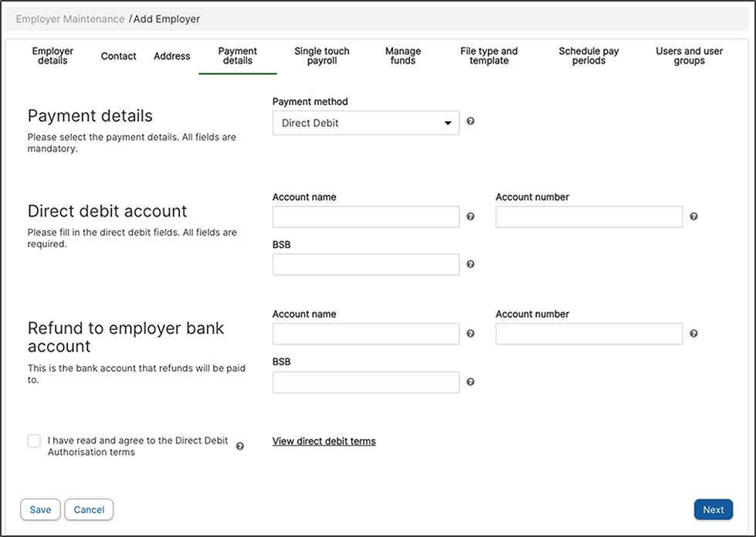Select the Schedule pay periods tab
The height and width of the screenshot is (537, 756).
click(x=588, y=56)
